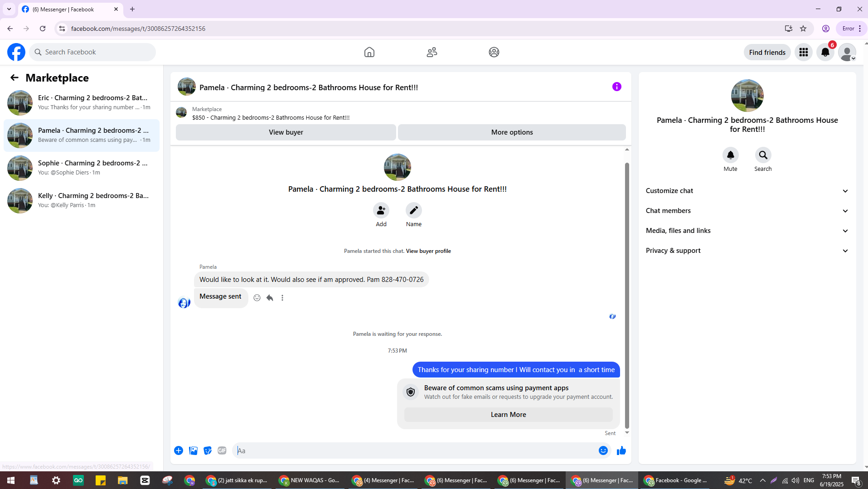
Task: Open the Windows Start menu
Action: click(x=11, y=480)
